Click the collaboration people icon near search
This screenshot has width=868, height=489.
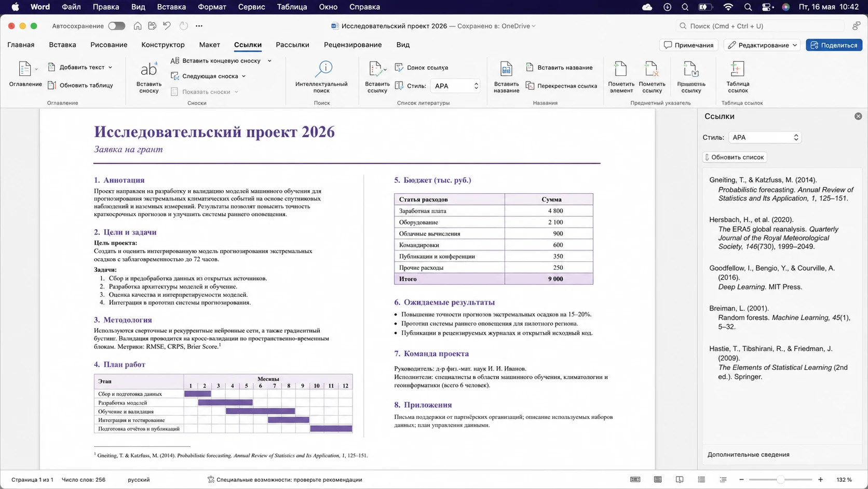(856, 26)
